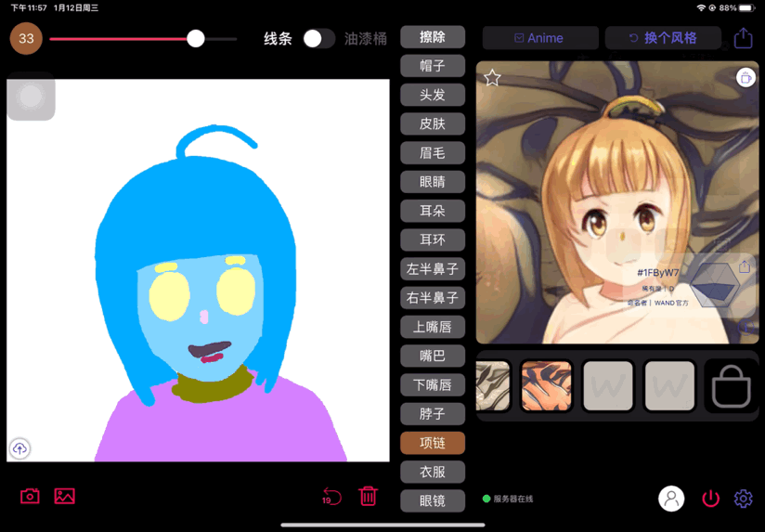Select the 擦除 eraser tool
Image resolution: width=765 pixels, height=532 pixels.
433,37
